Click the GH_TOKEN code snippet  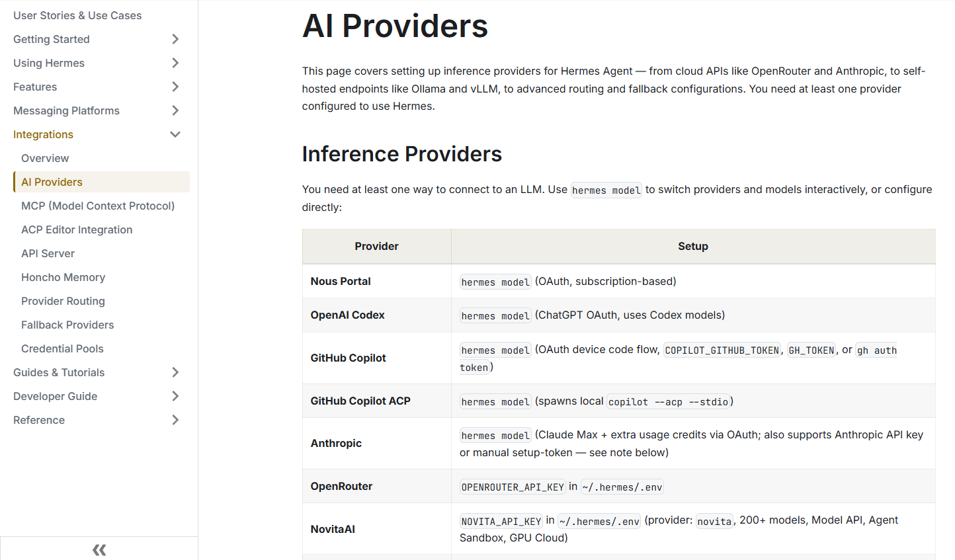coord(811,350)
